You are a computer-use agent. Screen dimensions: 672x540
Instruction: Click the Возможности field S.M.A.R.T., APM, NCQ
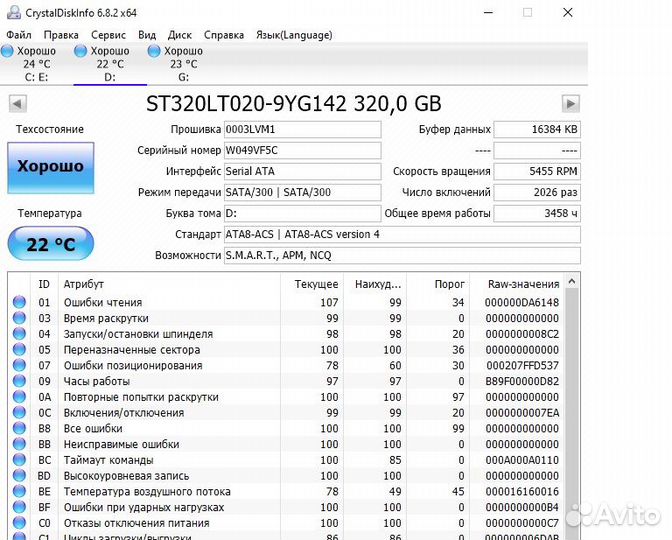(x=402, y=255)
